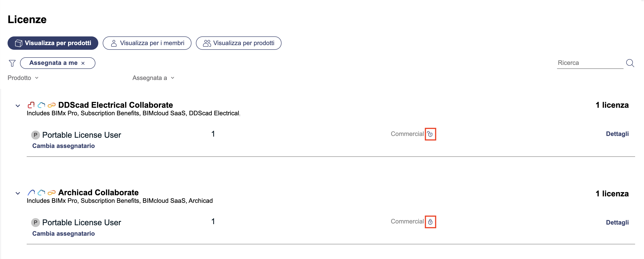Open Dettagli for the DDScad license
This screenshot has width=644, height=259.
[x=617, y=134]
